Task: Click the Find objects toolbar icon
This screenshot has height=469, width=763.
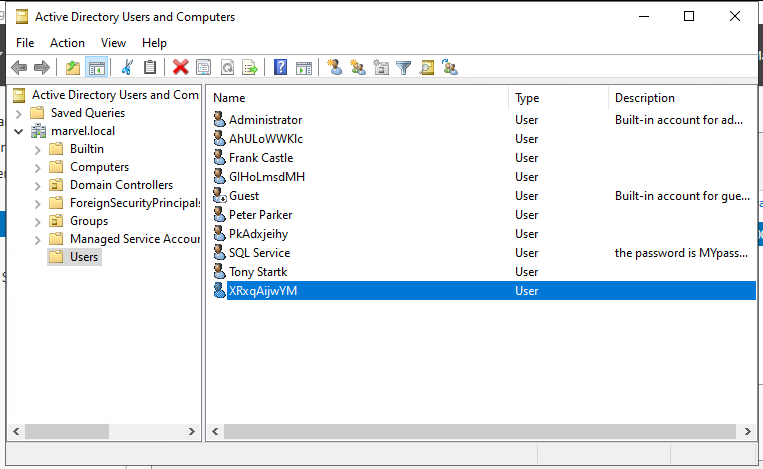Action: tap(427, 67)
